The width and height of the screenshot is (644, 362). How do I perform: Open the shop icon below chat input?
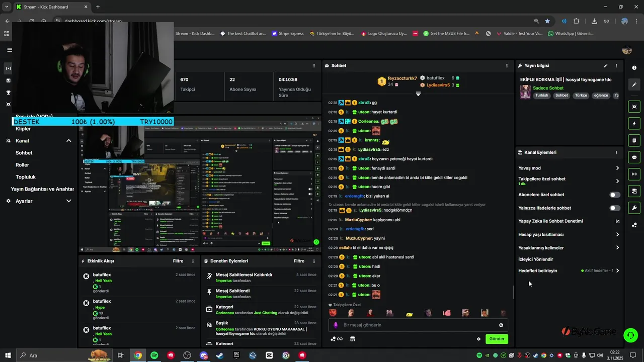(352, 339)
